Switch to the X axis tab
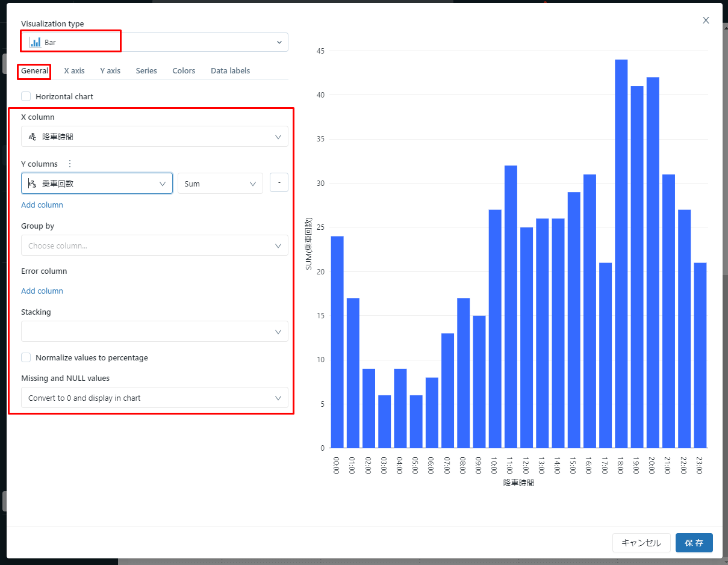The image size is (728, 565). (x=74, y=70)
